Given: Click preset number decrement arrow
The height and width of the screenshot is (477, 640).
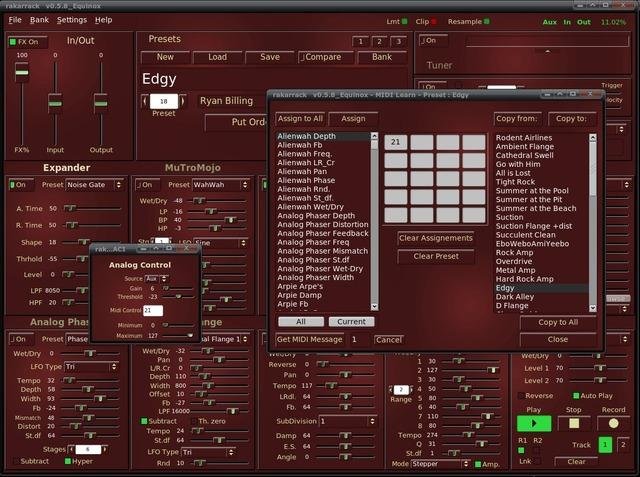Looking at the screenshot, I should (x=145, y=101).
